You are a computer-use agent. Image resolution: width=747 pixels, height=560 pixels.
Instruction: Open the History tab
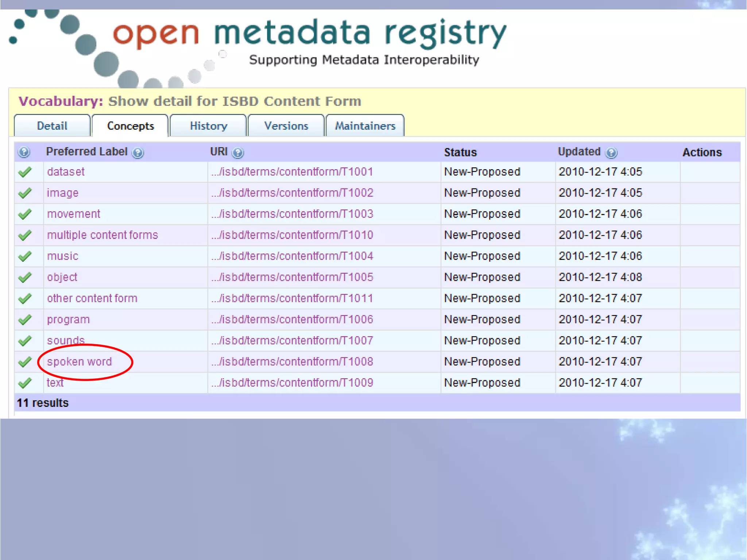point(208,126)
